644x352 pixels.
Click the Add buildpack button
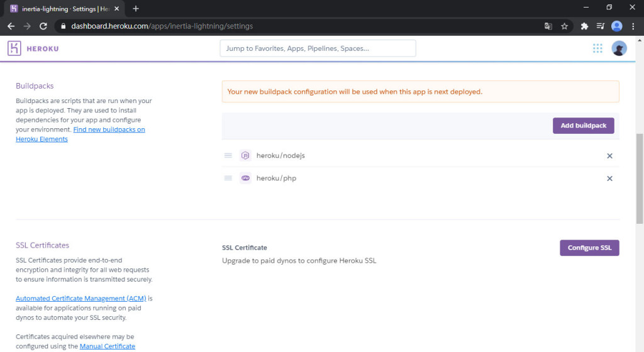[583, 126]
